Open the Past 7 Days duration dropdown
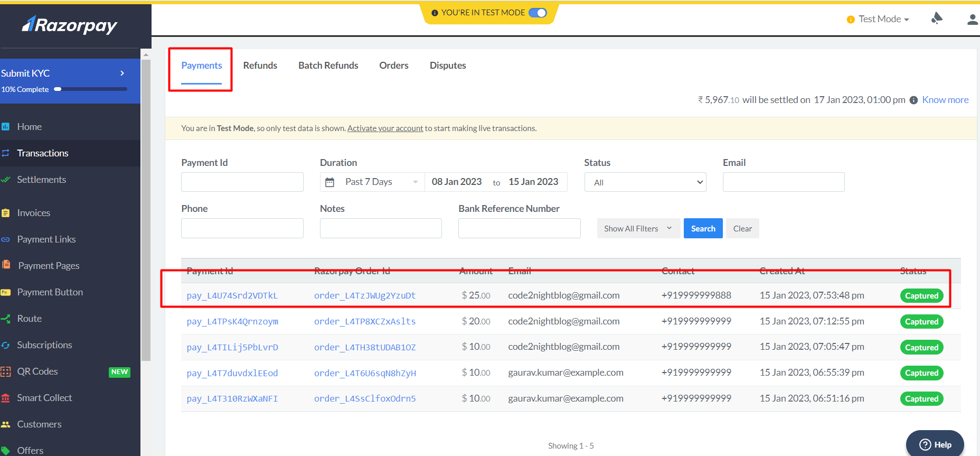This screenshot has width=980, height=456. click(x=372, y=182)
